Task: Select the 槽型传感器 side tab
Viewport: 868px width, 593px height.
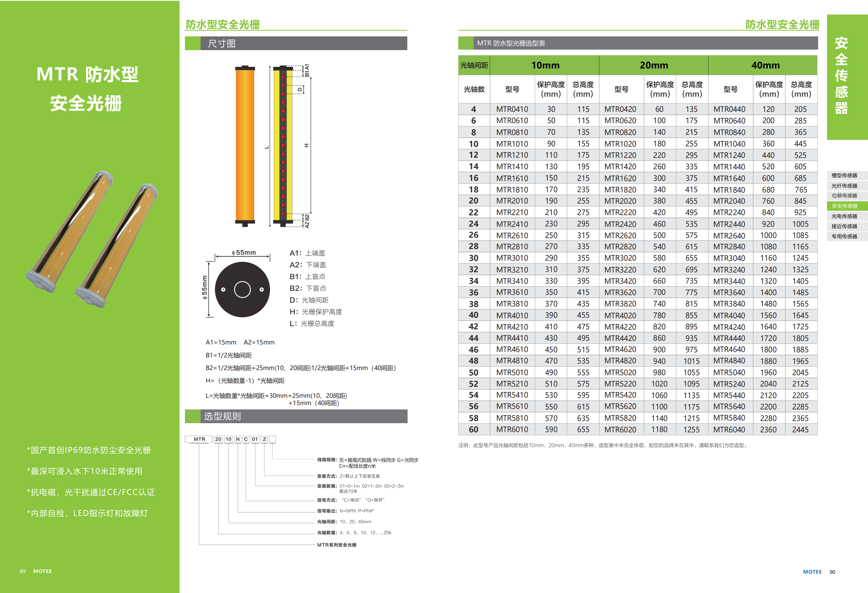Action: (x=847, y=175)
